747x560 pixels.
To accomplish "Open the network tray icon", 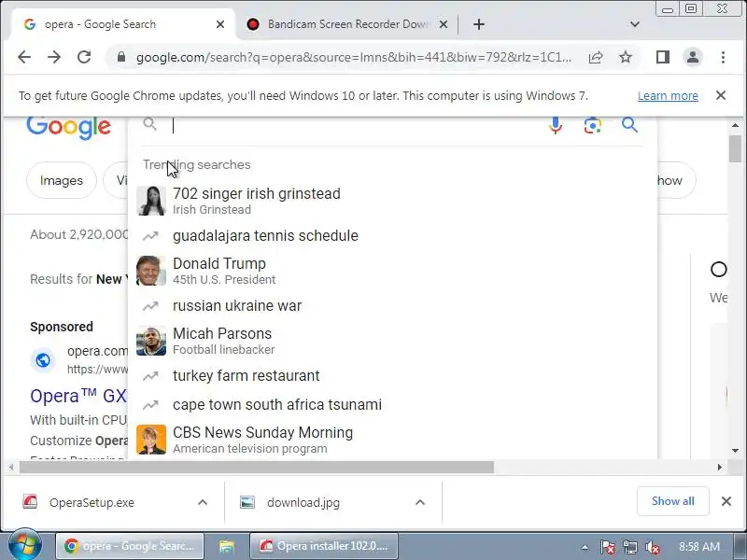I will [x=629, y=547].
